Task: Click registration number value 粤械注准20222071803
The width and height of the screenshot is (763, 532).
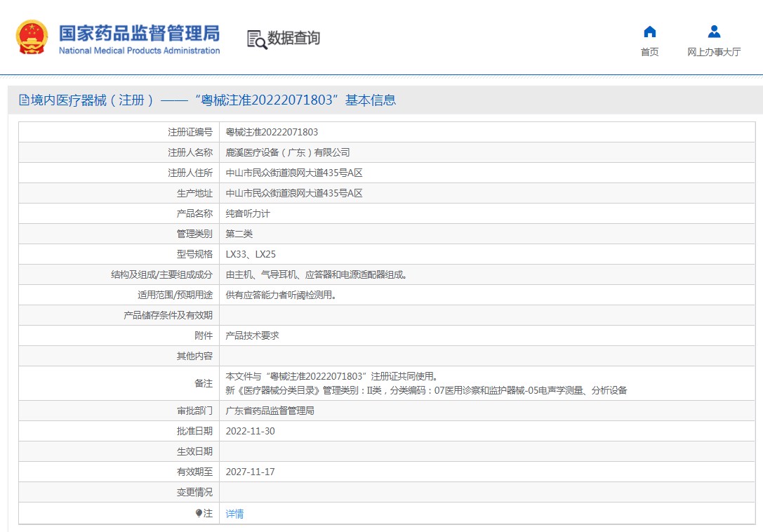Action: pos(272,132)
